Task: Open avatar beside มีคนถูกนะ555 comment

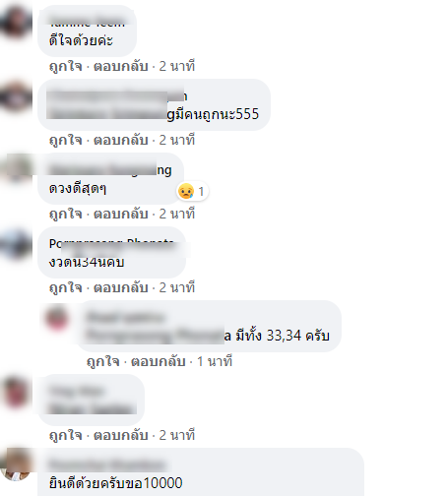Action: point(15,96)
